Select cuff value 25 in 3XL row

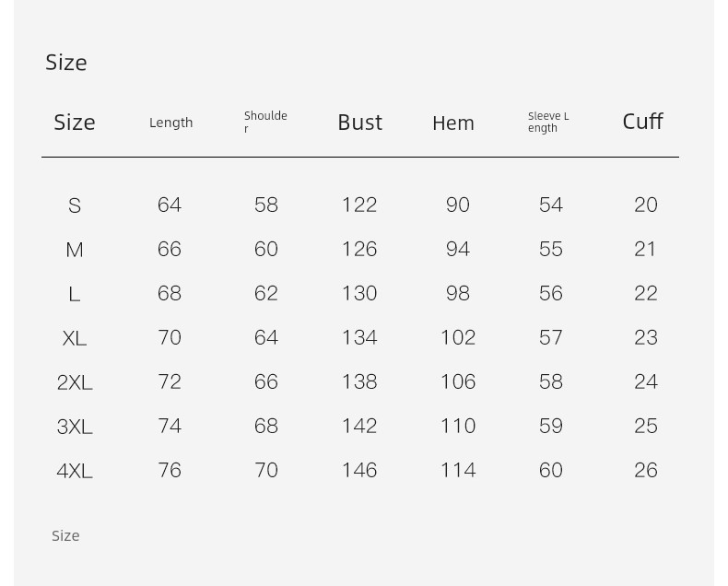pyautogui.click(x=646, y=426)
